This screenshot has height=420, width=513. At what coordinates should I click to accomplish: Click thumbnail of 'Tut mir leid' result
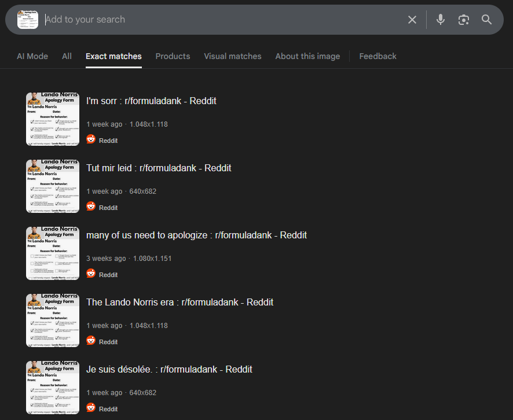pos(53,186)
